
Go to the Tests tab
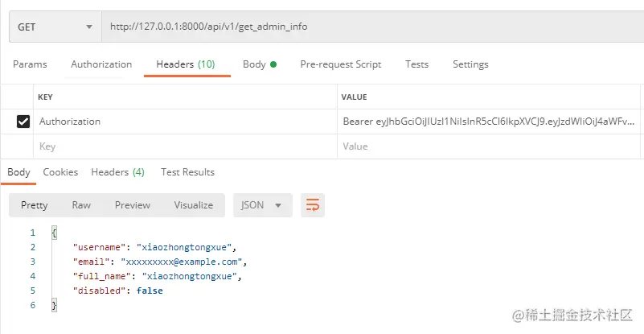[416, 64]
